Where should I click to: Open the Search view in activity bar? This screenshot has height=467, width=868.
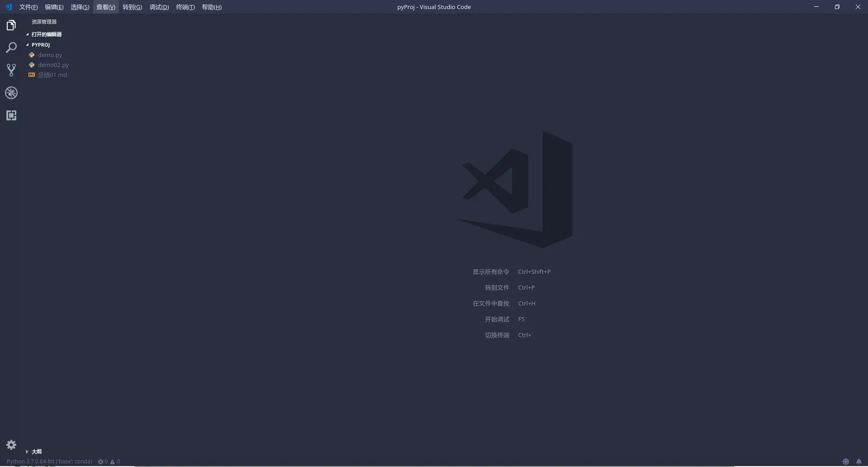(11, 48)
